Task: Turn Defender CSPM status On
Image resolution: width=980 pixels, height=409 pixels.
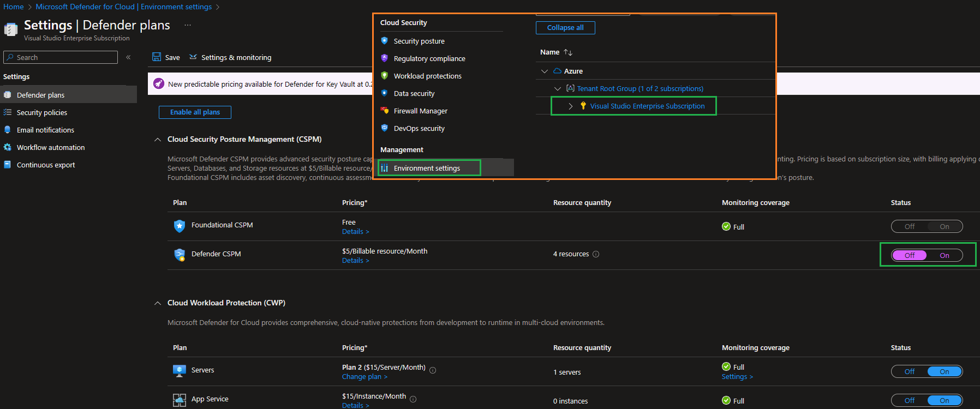Action: (945, 255)
